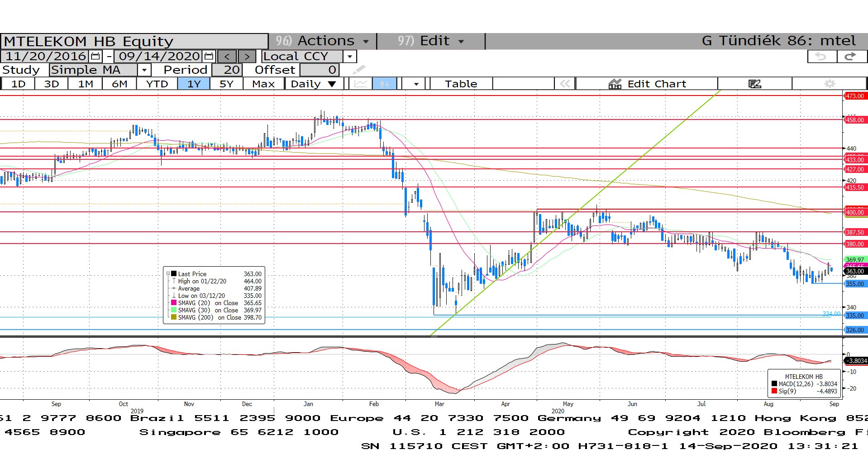Click the Period value 20 field
The height and width of the screenshot is (464, 868).
point(227,70)
